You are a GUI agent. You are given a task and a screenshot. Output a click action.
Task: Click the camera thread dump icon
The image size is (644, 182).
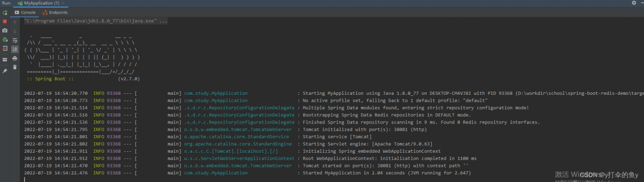pos(5,30)
